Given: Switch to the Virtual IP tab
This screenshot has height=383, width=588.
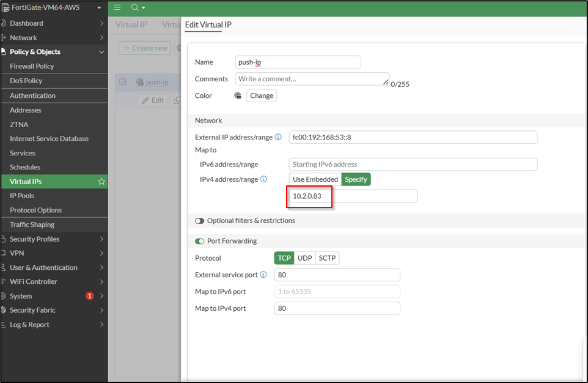Looking at the screenshot, I should pyautogui.click(x=131, y=24).
